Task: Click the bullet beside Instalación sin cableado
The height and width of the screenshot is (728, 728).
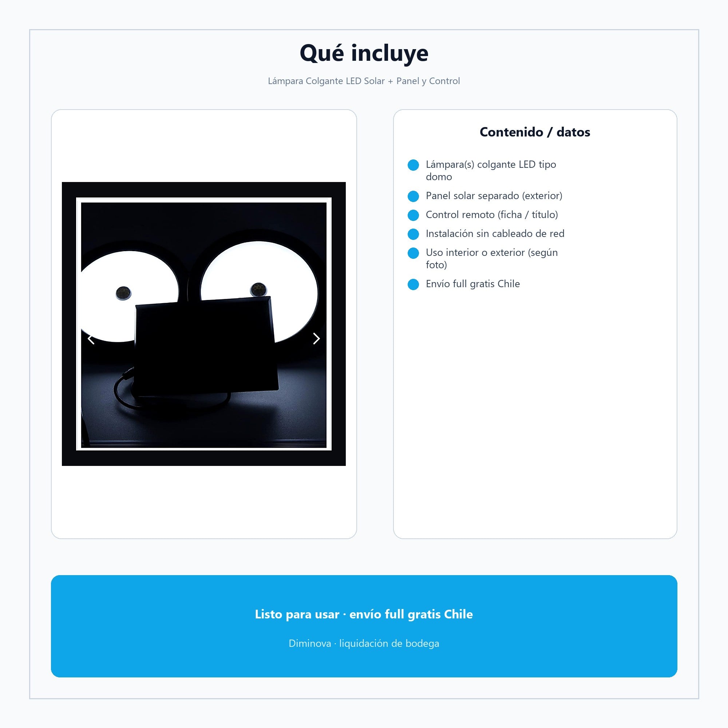Action: [x=414, y=234]
